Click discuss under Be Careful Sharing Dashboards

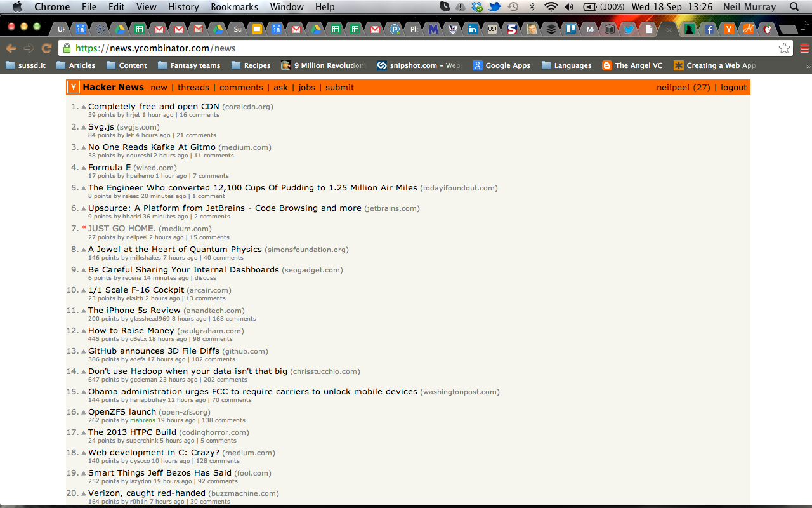206,278
